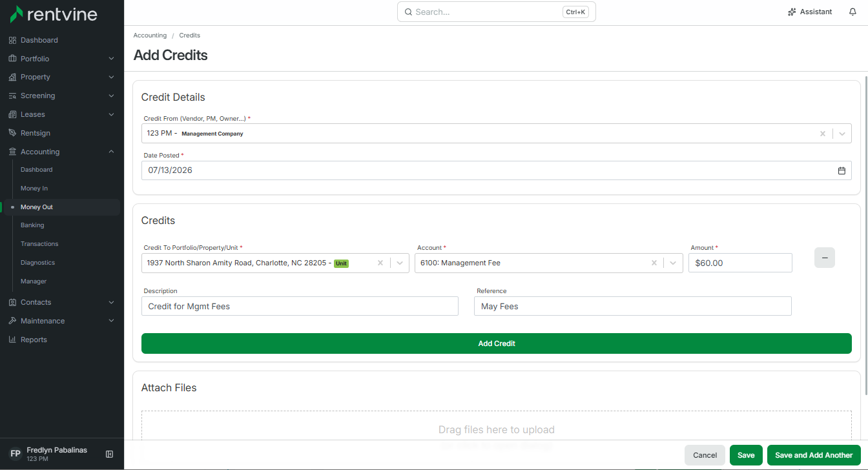Screen dimensions: 868x470
Task: Click the Drag files here upload area
Action: click(x=496, y=429)
